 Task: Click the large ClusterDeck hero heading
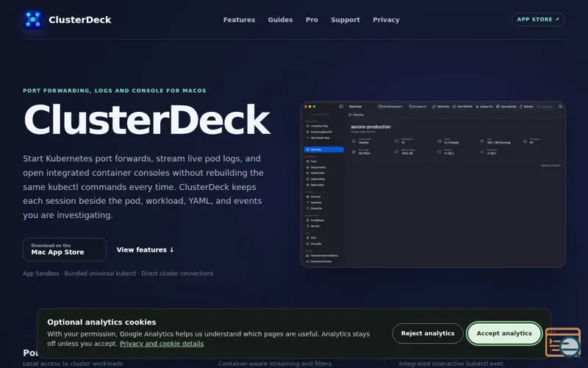[146, 120]
